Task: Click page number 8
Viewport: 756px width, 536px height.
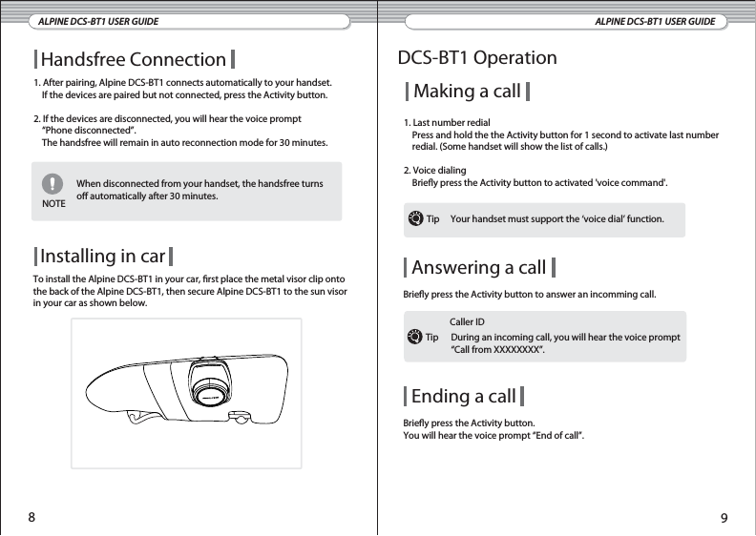Action: point(31,518)
